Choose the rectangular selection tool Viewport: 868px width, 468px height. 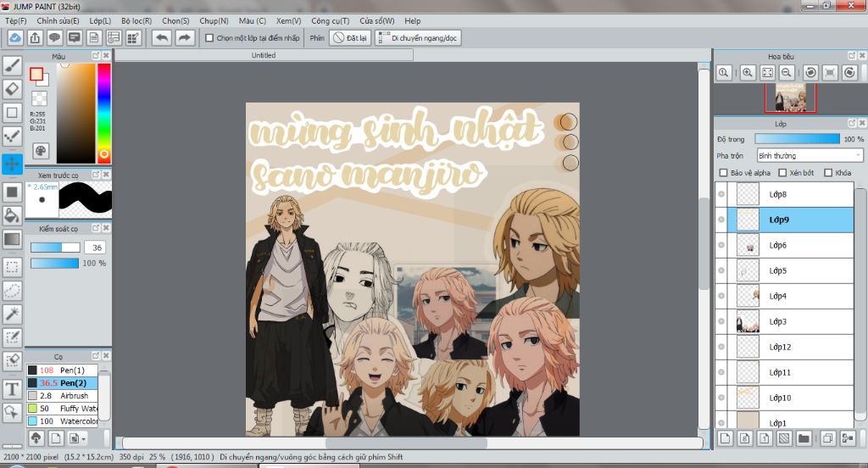point(12,267)
